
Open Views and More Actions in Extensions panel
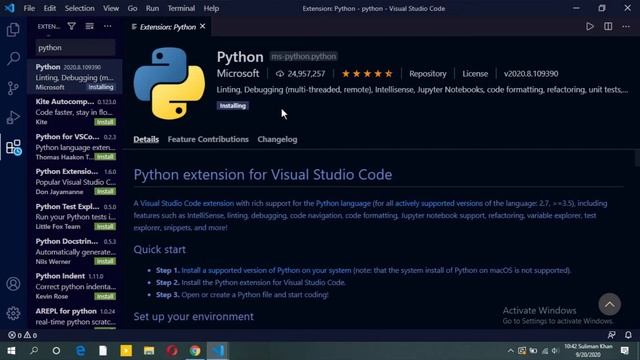[x=107, y=26]
